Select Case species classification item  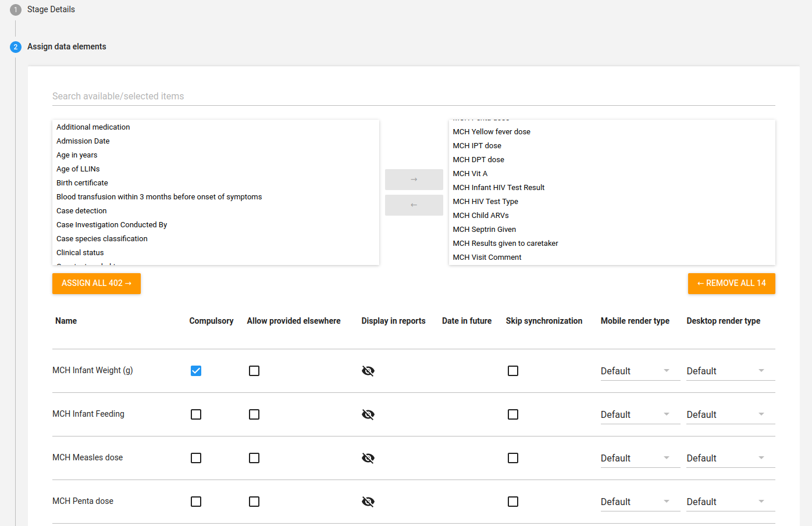[216, 239]
